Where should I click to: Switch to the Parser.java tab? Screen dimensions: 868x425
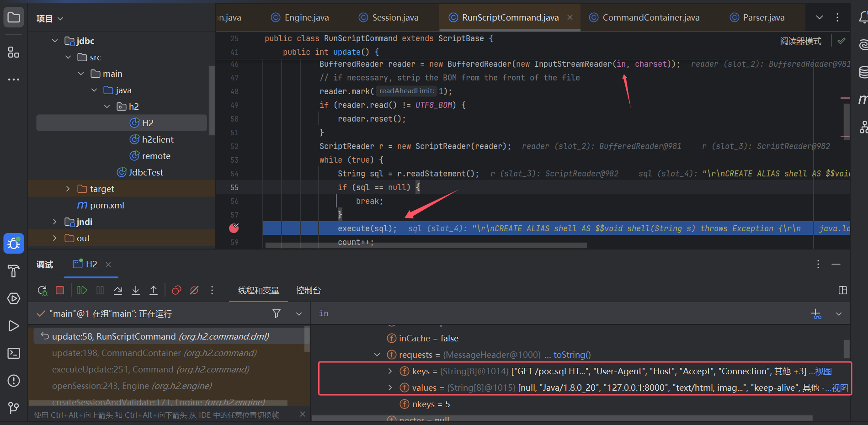[757, 17]
